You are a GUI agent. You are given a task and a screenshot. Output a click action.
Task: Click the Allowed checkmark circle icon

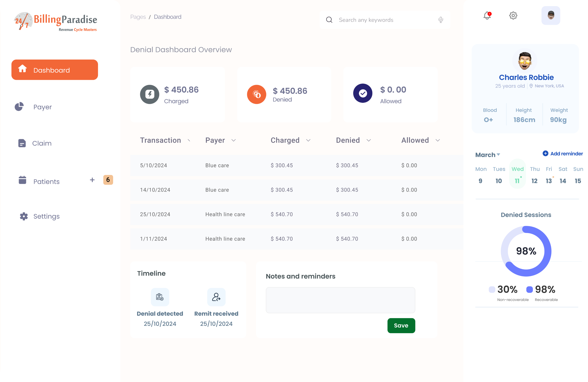tap(362, 93)
